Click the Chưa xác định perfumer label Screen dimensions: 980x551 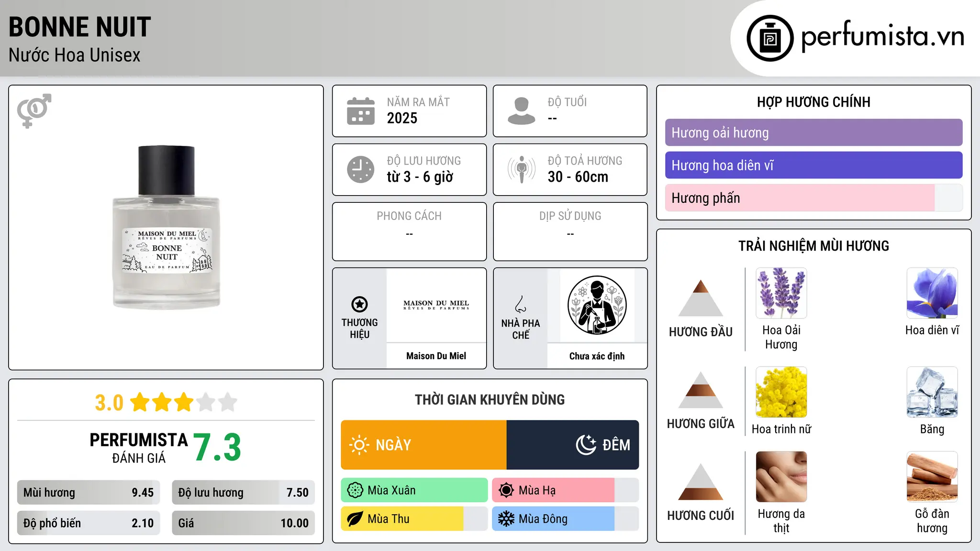[x=597, y=356]
